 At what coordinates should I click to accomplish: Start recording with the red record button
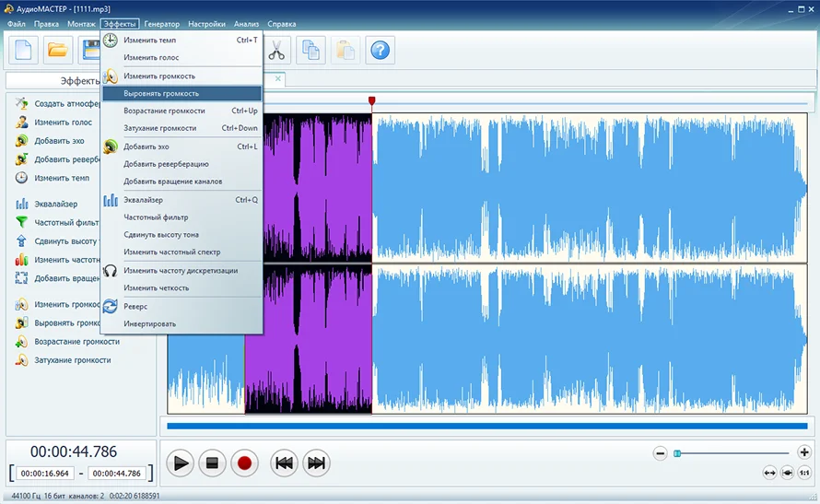point(244,463)
